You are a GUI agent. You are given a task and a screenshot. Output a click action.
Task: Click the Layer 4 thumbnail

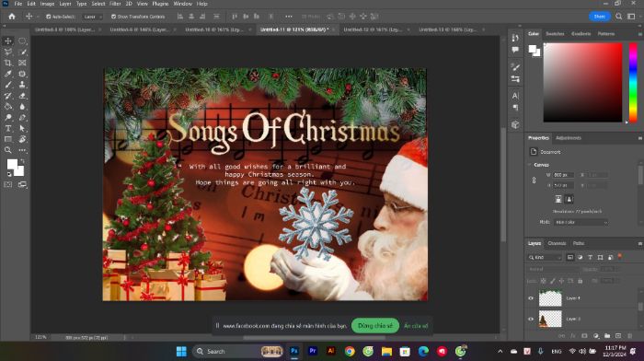[x=550, y=298]
